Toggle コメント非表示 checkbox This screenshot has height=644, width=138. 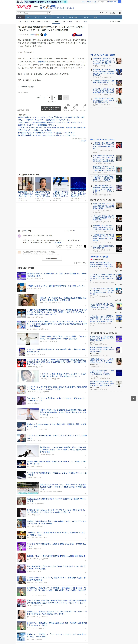tap(75, 263)
